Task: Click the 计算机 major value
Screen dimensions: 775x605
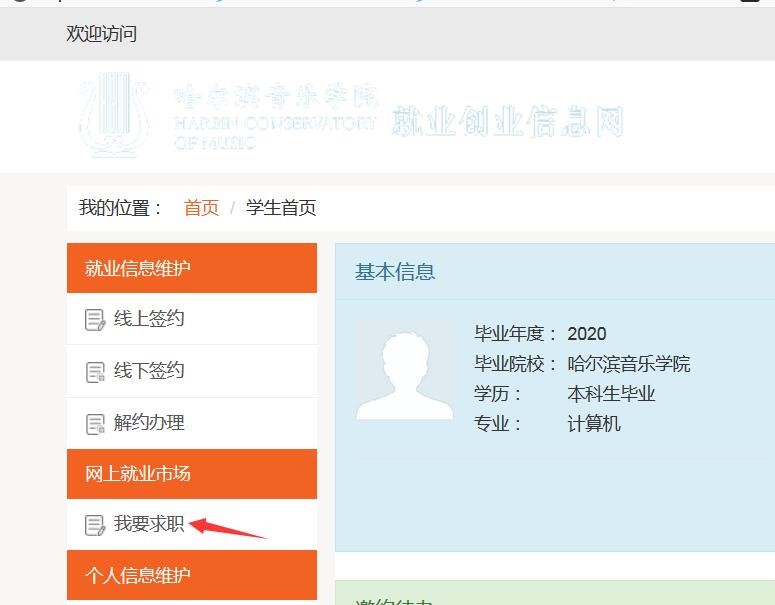Action: 593,424
